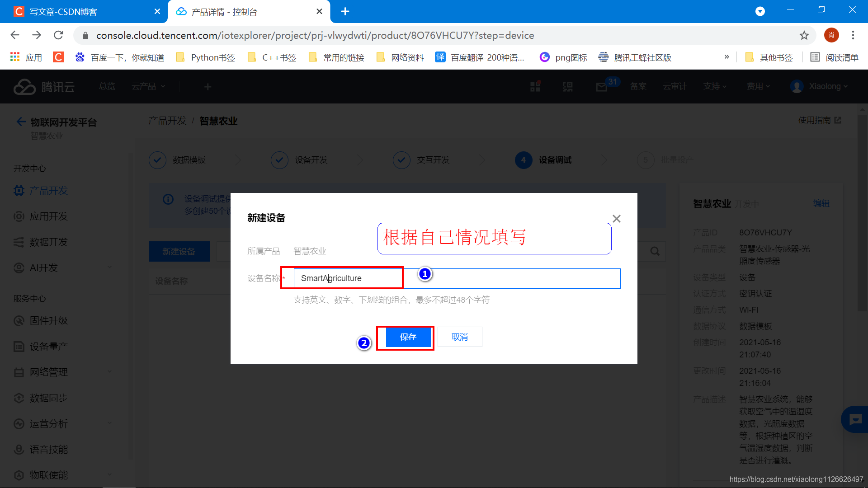Image resolution: width=868 pixels, height=488 pixels.
Task: Open the Chrome three-dot menu
Action: (x=853, y=35)
